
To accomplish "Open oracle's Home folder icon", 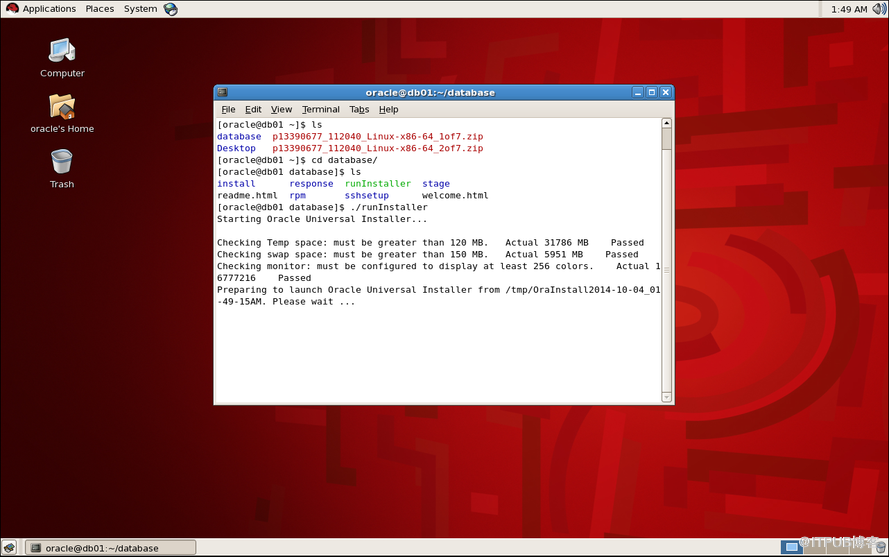I will (62, 113).
